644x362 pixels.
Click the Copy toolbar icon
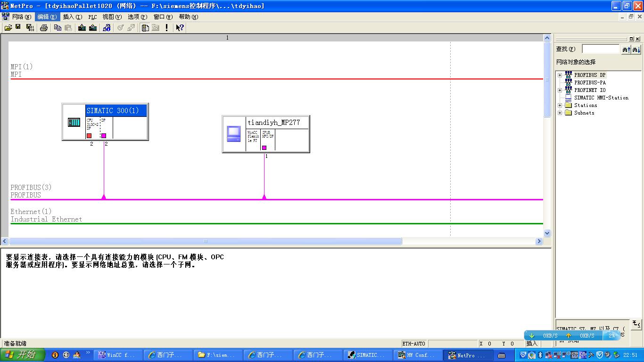pyautogui.click(x=58, y=28)
